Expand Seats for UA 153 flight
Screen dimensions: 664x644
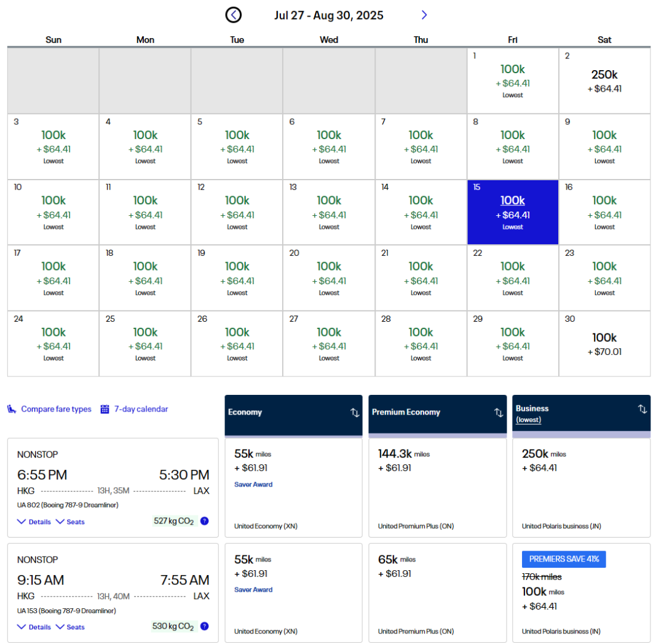click(x=70, y=627)
